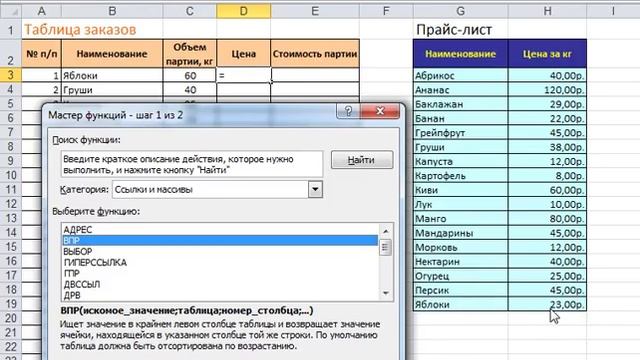
Task: Click Ананас in the price list
Action: [x=460, y=89]
